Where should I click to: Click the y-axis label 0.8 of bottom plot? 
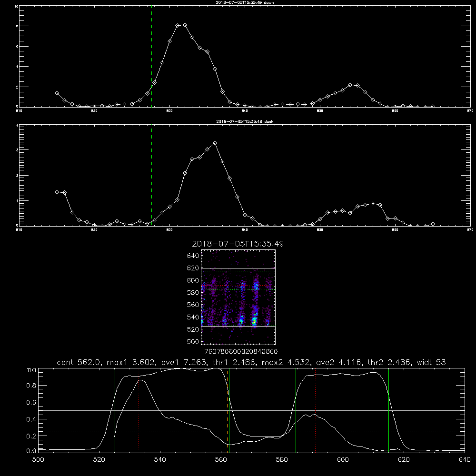(x=31, y=386)
